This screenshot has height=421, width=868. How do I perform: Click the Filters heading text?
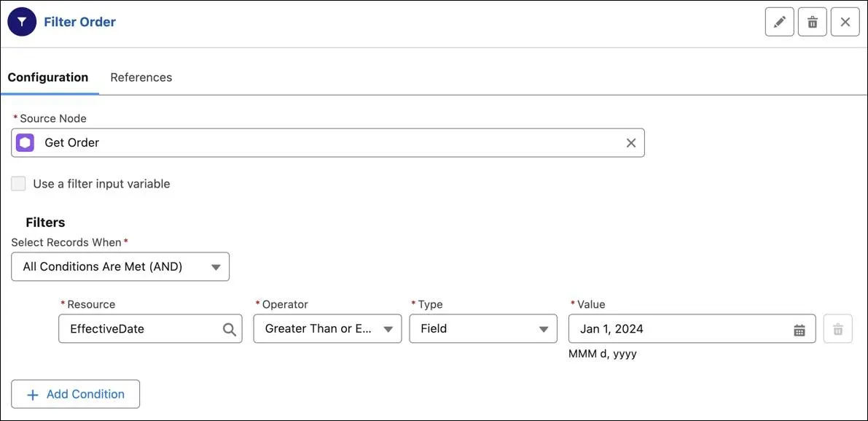tap(45, 223)
